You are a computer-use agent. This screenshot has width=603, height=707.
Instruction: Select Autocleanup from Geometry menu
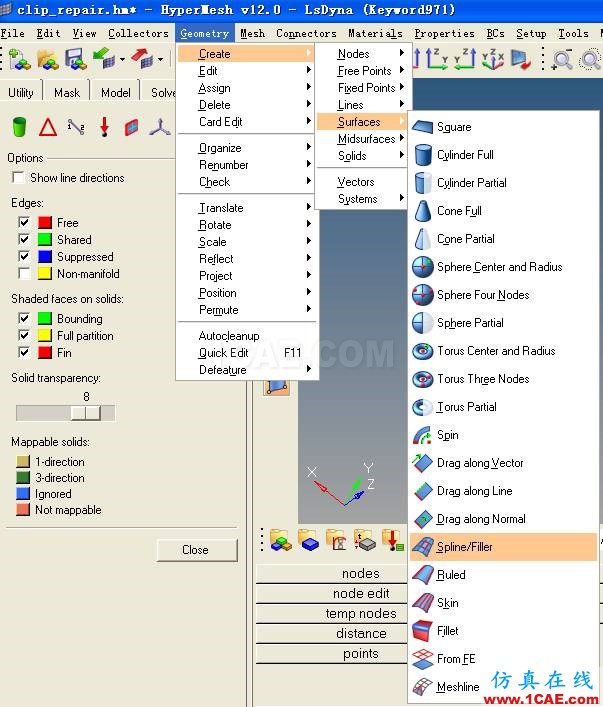(x=246, y=336)
